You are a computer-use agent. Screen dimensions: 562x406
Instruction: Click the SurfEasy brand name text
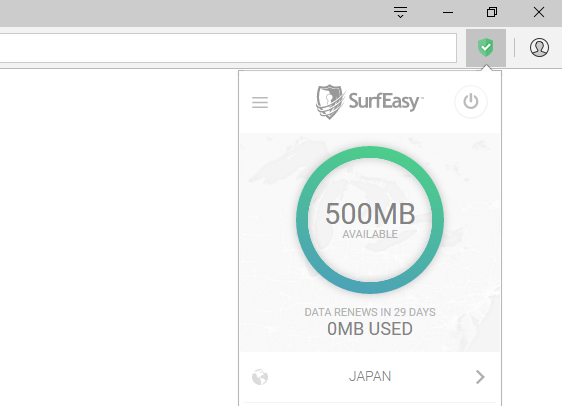click(386, 101)
